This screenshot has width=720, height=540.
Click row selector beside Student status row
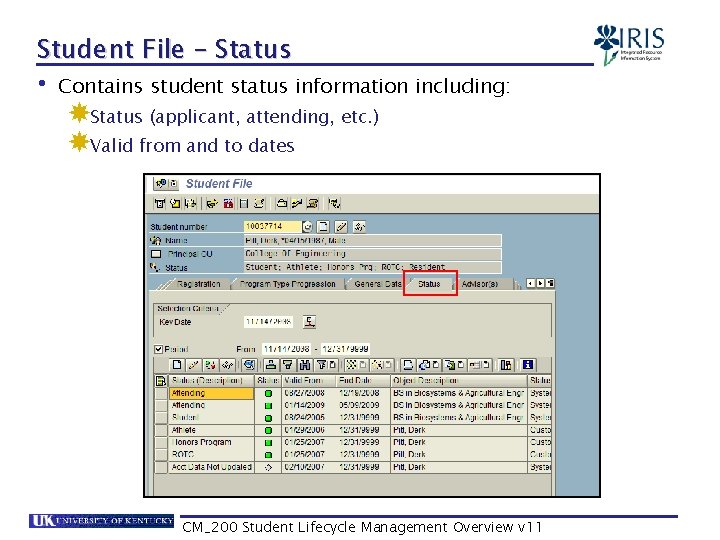tap(161, 418)
